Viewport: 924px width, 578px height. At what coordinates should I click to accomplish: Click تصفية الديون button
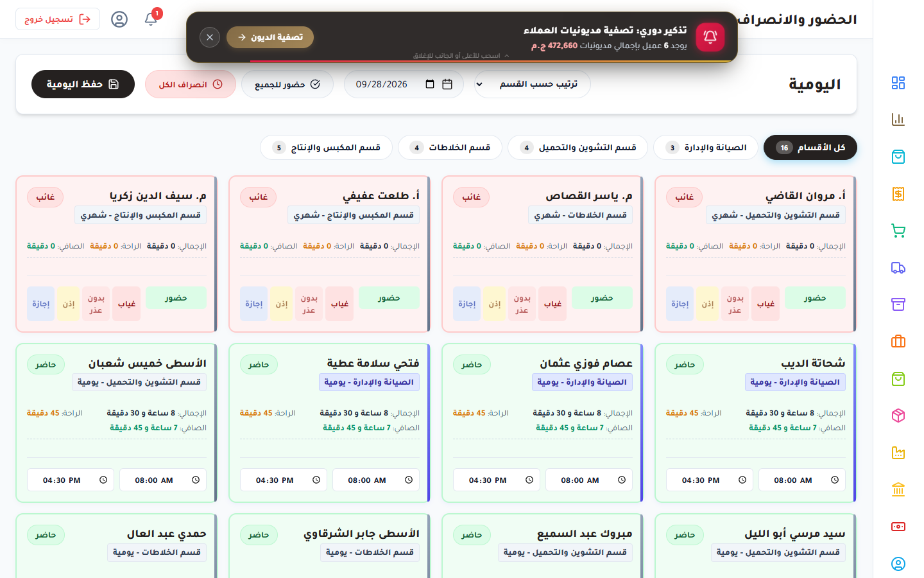pos(270,37)
